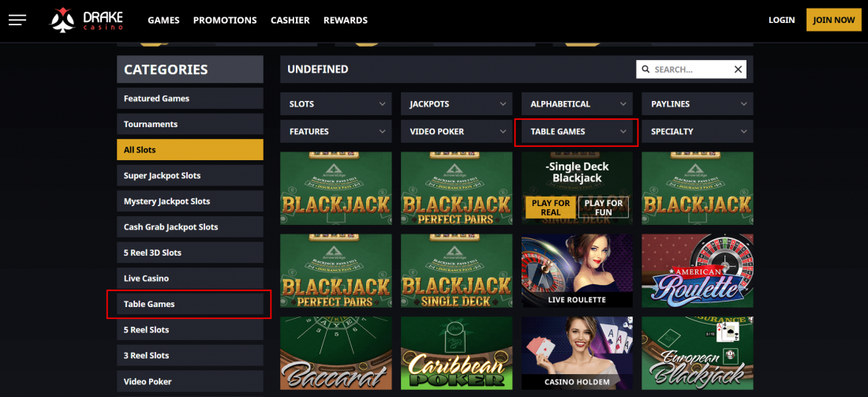
Task: Open the Caribbean Poker game thumbnail
Action: click(x=457, y=354)
